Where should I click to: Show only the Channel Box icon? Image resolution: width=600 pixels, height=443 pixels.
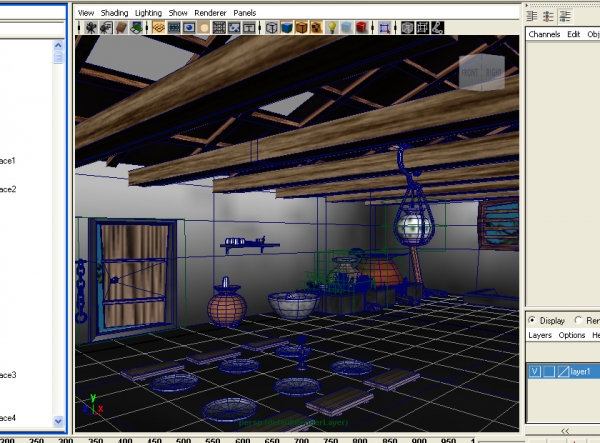[532, 16]
